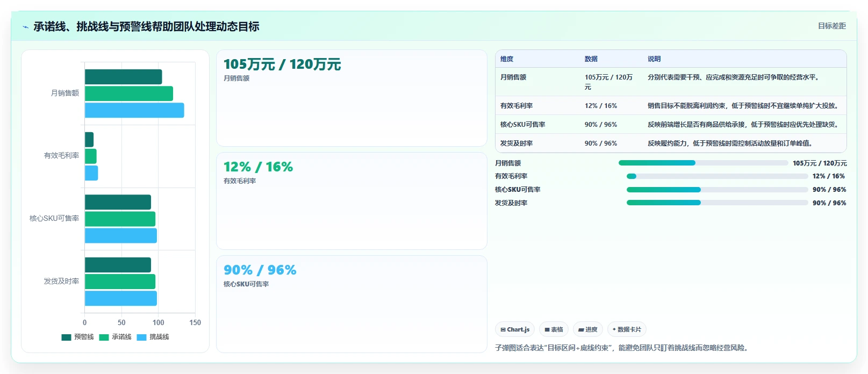Toggle the 挑战线 legend swatch under the chart
Screen dimensions: 868x374
(141, 337)
